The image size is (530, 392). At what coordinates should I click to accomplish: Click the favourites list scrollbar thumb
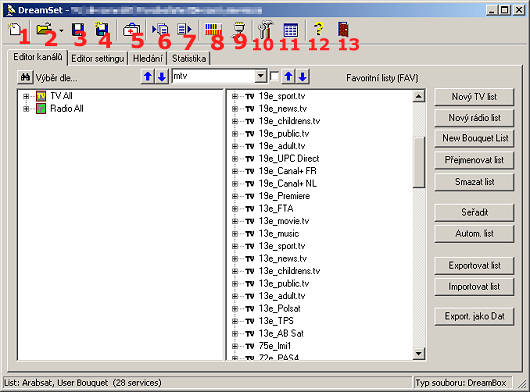pyautogui.click(x=418, y=162)
